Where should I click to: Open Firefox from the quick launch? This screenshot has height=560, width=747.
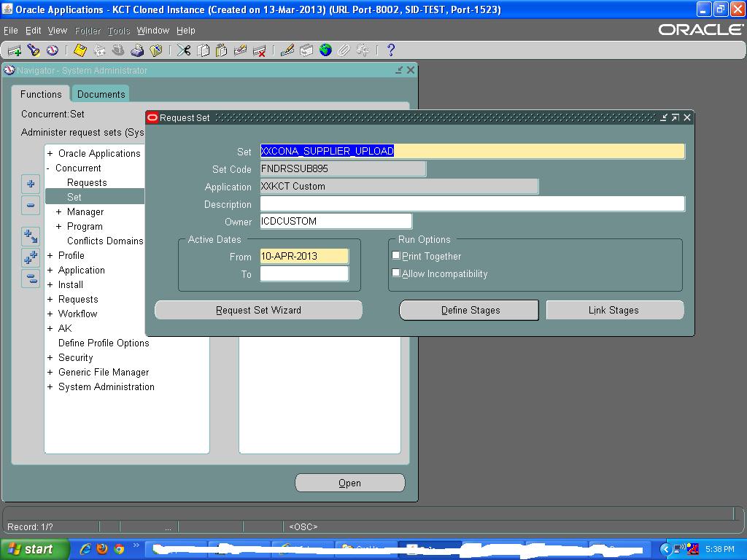(102, 548)
